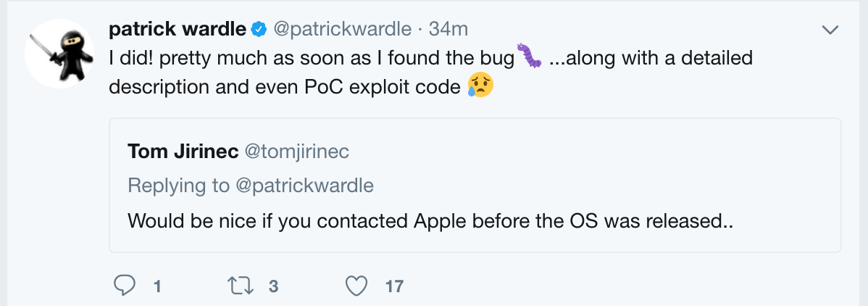Open the quoted tweet about contacting Apple
The height and width of the screenshot is (306, 868).
click(430, 220)
